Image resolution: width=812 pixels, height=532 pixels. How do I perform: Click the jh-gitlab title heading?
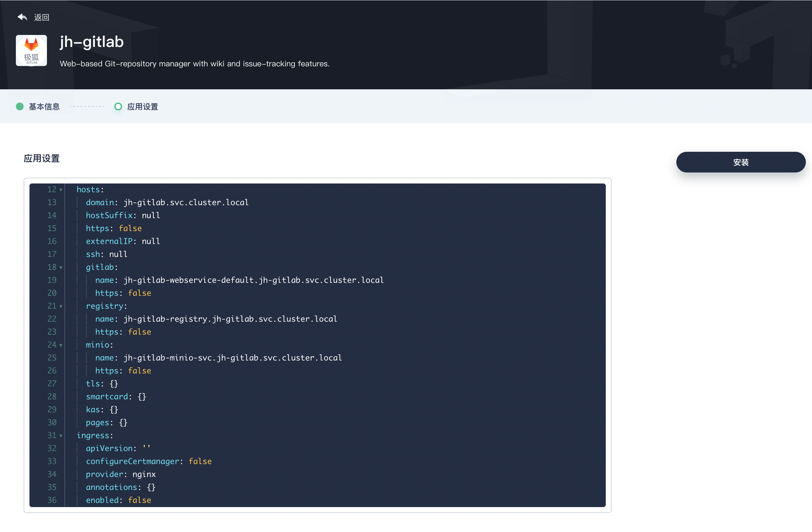point(92,42)
